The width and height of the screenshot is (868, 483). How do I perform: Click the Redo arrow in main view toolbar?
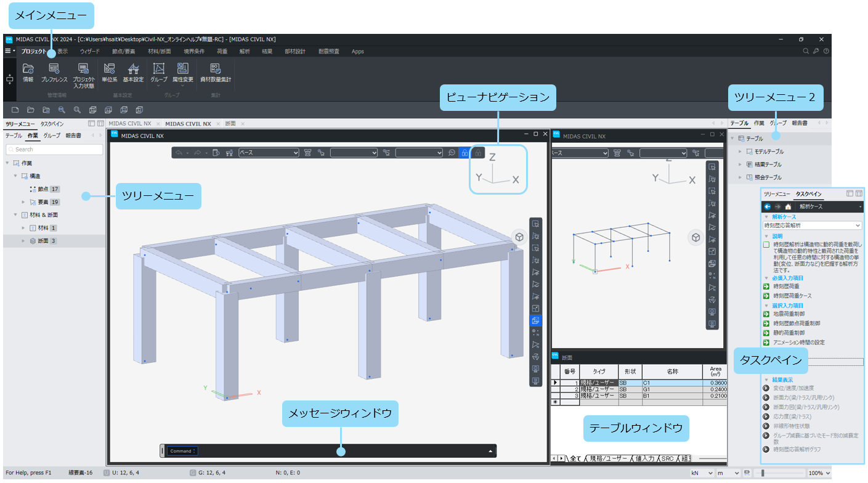pos(199,152)
